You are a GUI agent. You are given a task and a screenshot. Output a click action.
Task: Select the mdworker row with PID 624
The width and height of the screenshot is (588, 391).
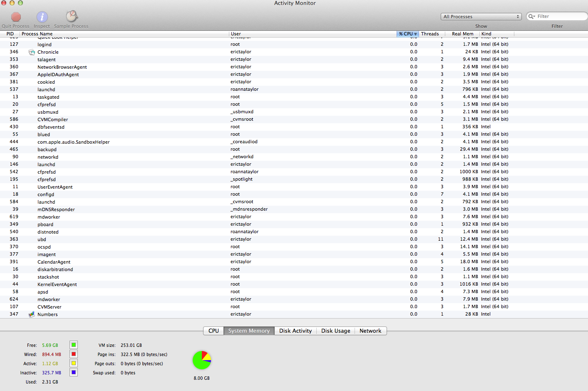(294, 299)
